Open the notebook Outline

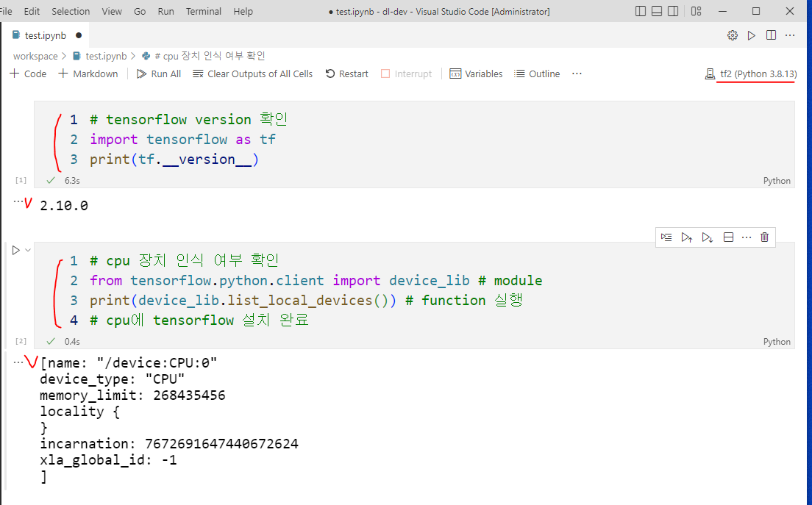[537, 74]
